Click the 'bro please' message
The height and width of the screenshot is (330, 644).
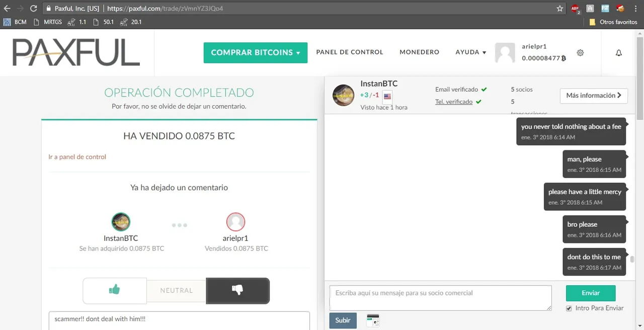594,229
